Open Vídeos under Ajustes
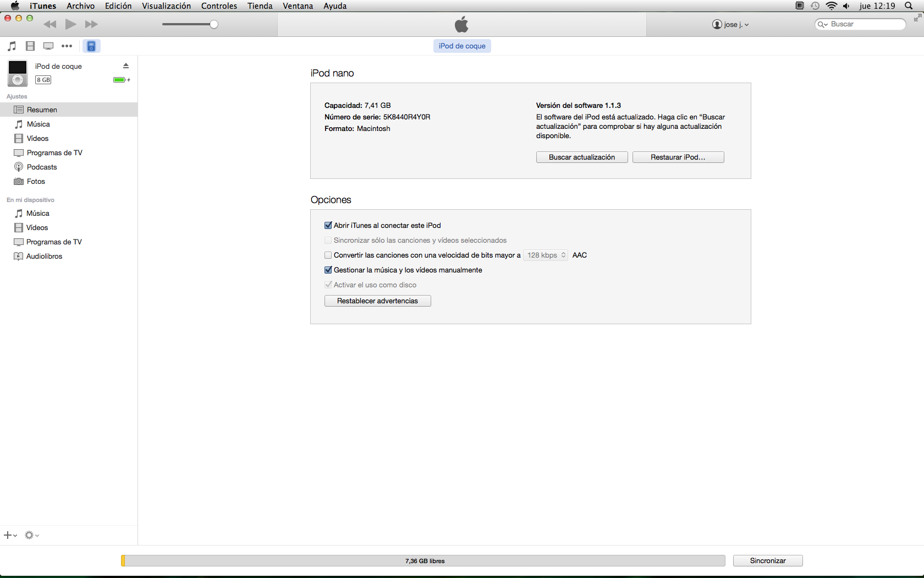Viewport: 924px width, 578px height. pyautogui.click(x=69, y=138)
